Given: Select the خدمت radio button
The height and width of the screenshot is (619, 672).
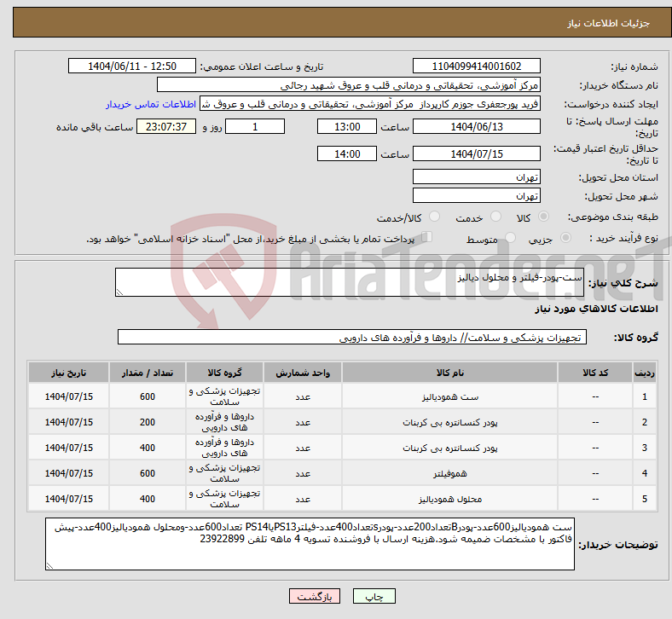Looking at the screenshot, I should pyautogui.click(x=495, y=217).
